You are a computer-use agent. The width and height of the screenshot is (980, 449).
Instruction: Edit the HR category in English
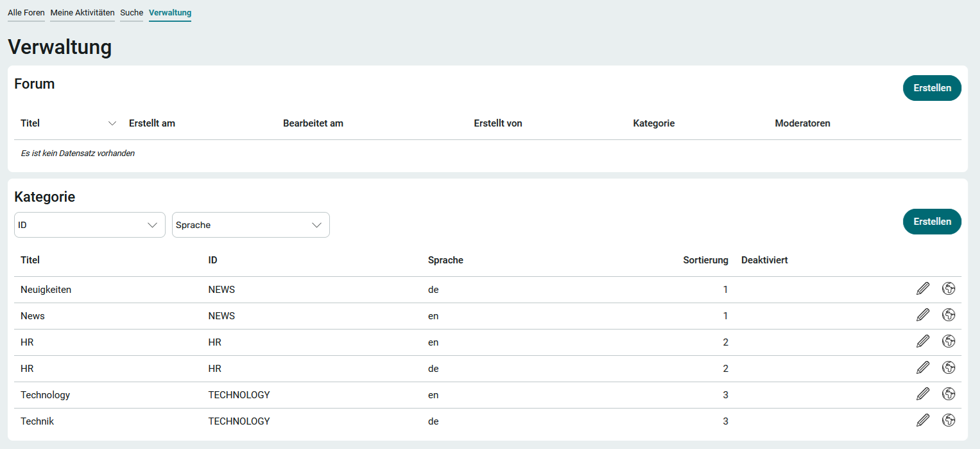point(922,342)
